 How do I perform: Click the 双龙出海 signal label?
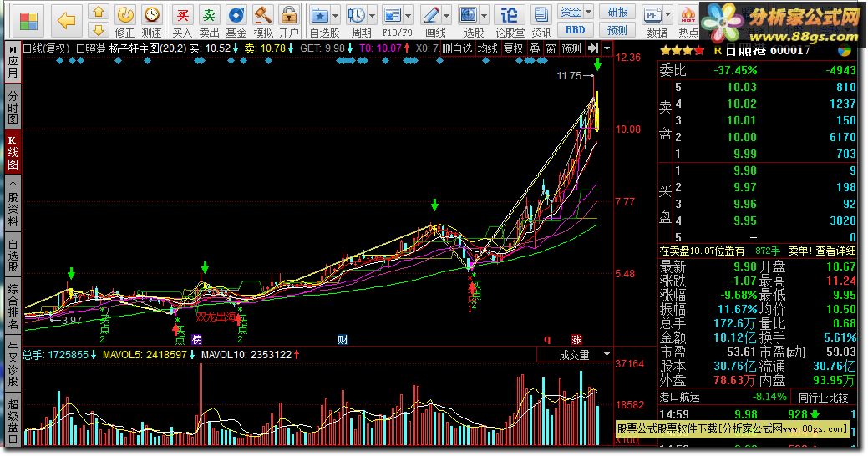216,317
